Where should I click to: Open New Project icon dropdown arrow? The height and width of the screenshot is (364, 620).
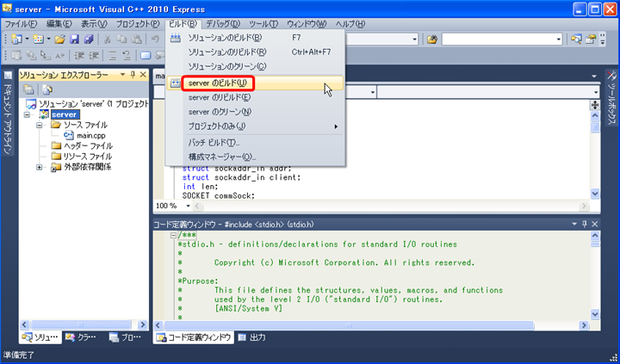(28, 39)
